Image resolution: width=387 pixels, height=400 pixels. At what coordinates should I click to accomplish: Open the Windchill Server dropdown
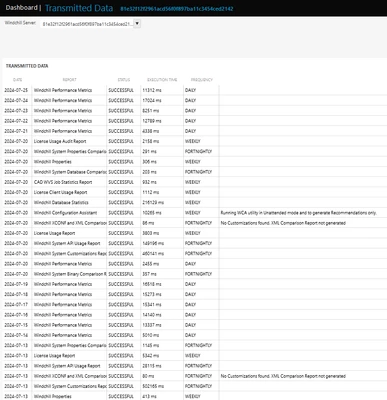pos(137,24)
